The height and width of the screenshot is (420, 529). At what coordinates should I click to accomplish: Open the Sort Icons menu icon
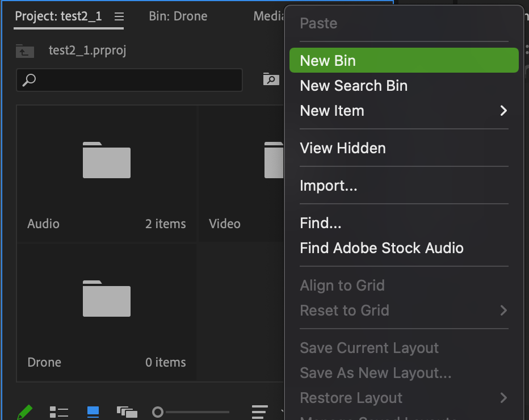pyautogui.click(x=260, y=411)
